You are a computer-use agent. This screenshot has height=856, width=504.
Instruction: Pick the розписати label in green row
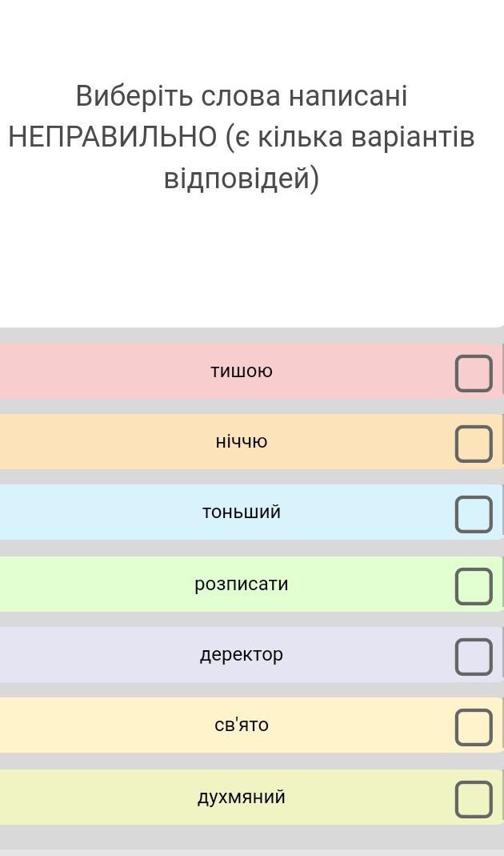(242, 584)
